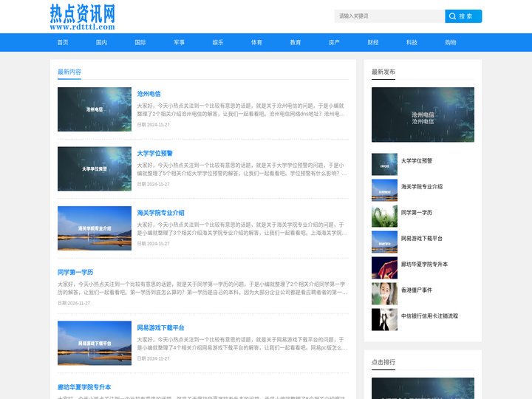Click the 沧州电信 article thumbnail in list
532x399 pixels.
[x=95, y=109]
